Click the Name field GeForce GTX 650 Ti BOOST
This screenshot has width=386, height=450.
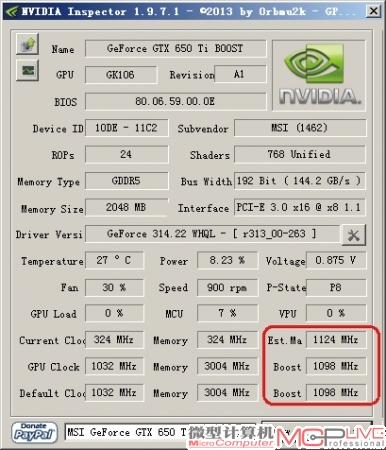tap(176, 49)
